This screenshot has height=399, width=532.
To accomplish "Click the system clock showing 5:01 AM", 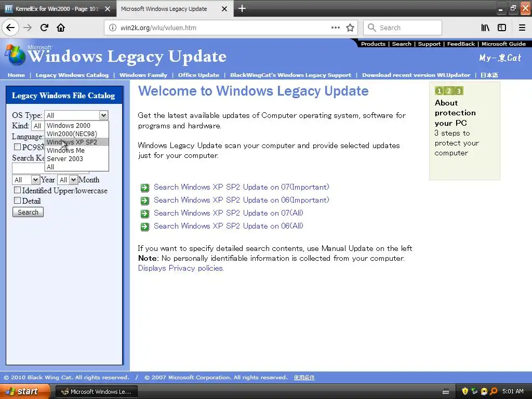I will click(x=513, y=391).
